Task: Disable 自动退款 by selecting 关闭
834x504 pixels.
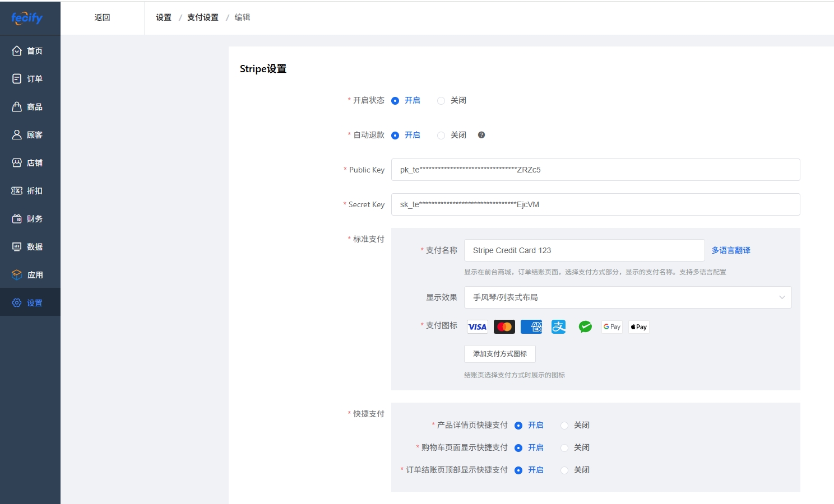Action: click(441, 136)
